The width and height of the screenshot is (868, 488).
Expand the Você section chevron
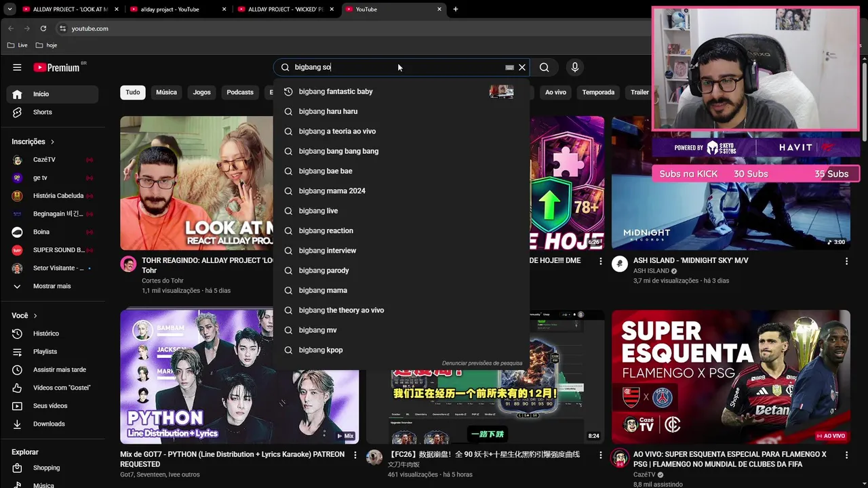[35, 316]
